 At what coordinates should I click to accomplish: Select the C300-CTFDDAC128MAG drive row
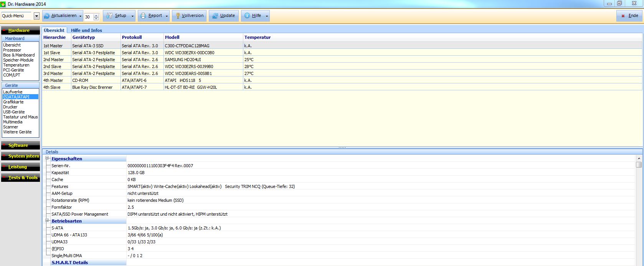click(x=342, y=46)
